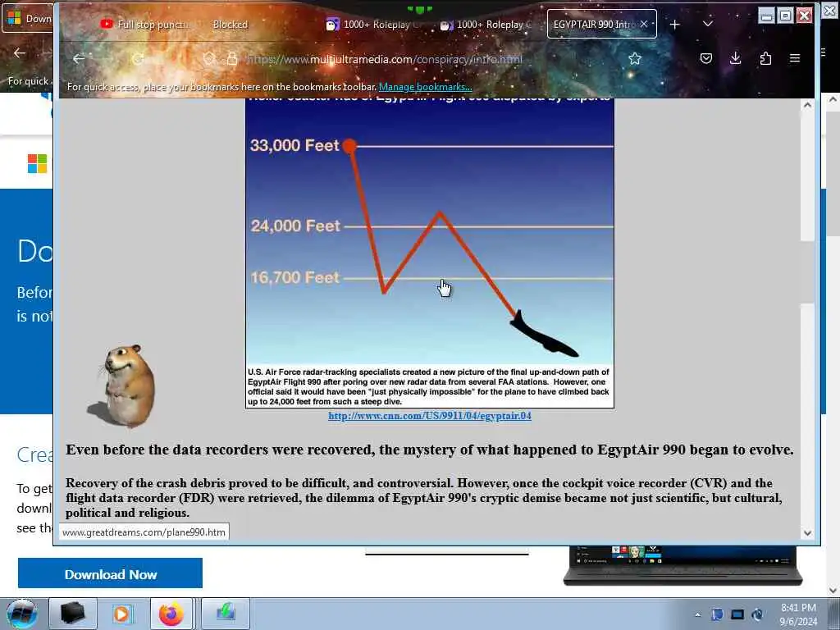The image size is (840, 630).
Task: Click the volume speaker tray icon
Action: click(757, 614)
